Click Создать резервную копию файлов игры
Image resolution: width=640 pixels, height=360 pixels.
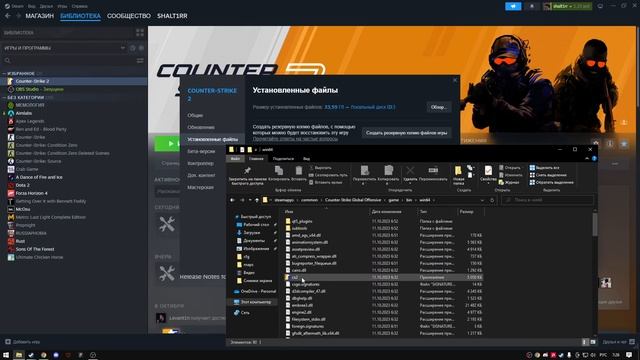407,133
